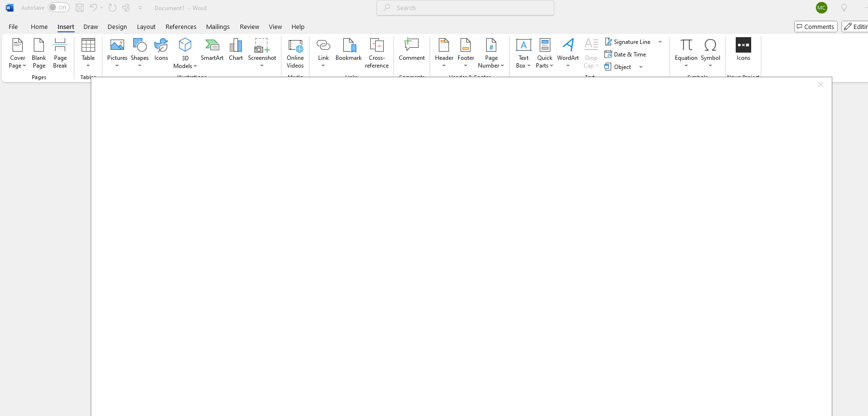Add a Chart to the document
The width and height of the screenshot is (868, 416).
tap(236, 50)
